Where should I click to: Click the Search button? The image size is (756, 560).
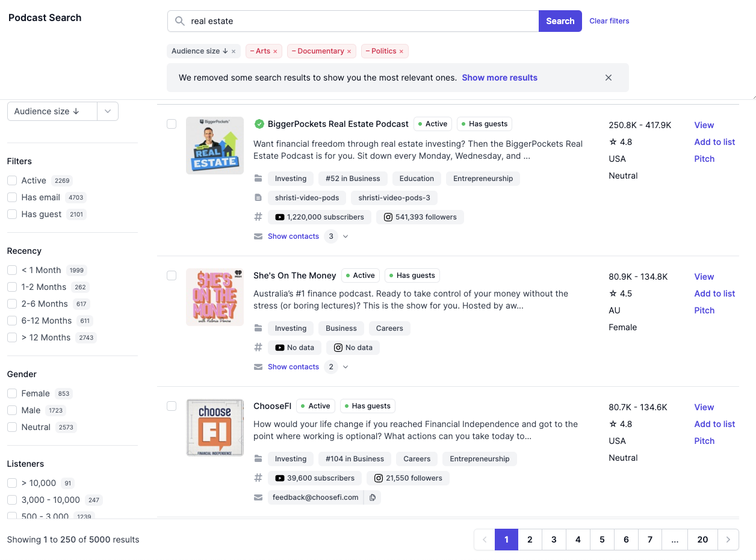560,21
